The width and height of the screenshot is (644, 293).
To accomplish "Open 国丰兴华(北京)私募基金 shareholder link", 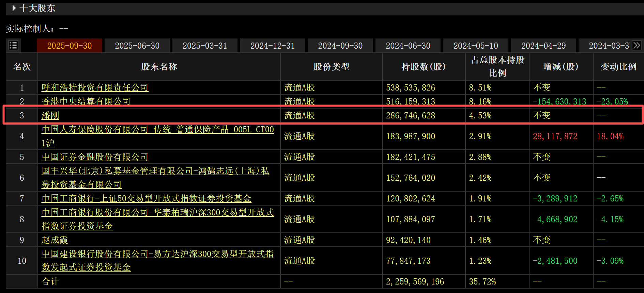I will (155, 178).
